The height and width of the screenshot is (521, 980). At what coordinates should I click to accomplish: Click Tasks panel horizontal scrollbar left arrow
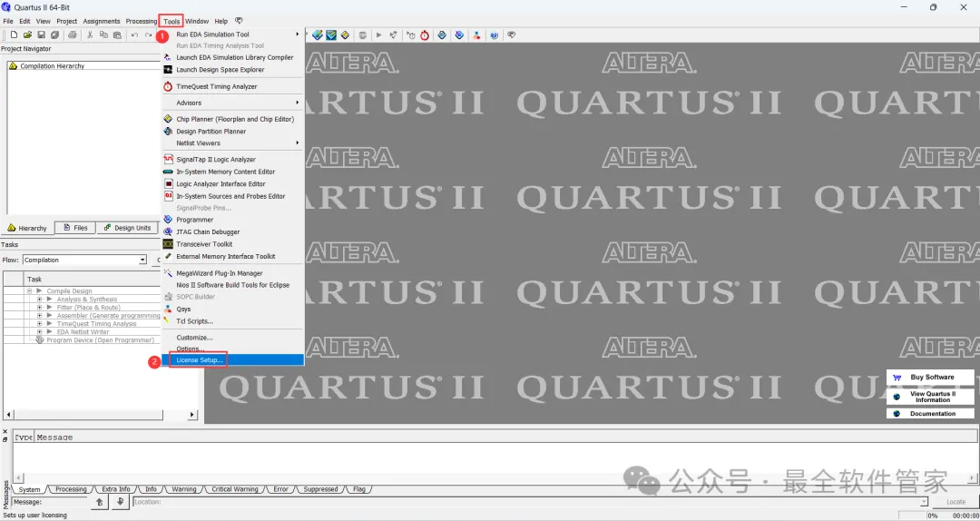(8, 415)
